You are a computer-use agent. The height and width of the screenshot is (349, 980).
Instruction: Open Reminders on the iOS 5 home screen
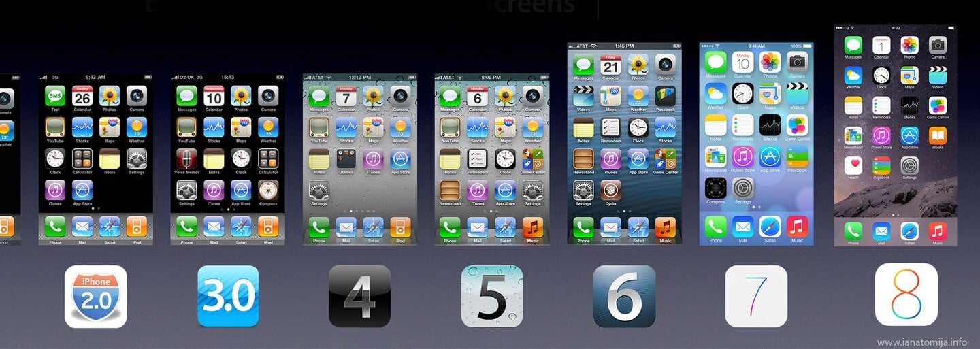click(x=478, y=159)
